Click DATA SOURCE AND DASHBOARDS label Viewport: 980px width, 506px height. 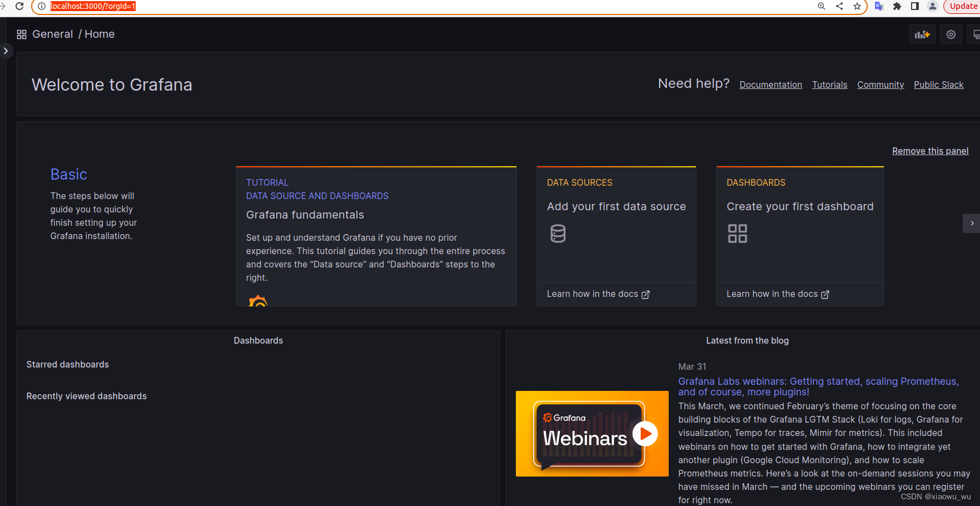[317, 196]
